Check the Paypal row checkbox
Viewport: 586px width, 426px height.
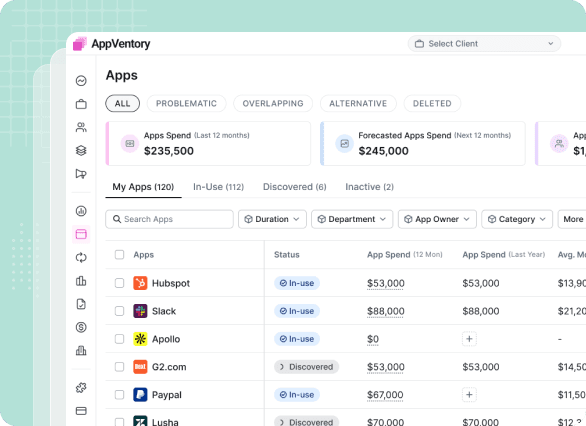coord(119,395)
